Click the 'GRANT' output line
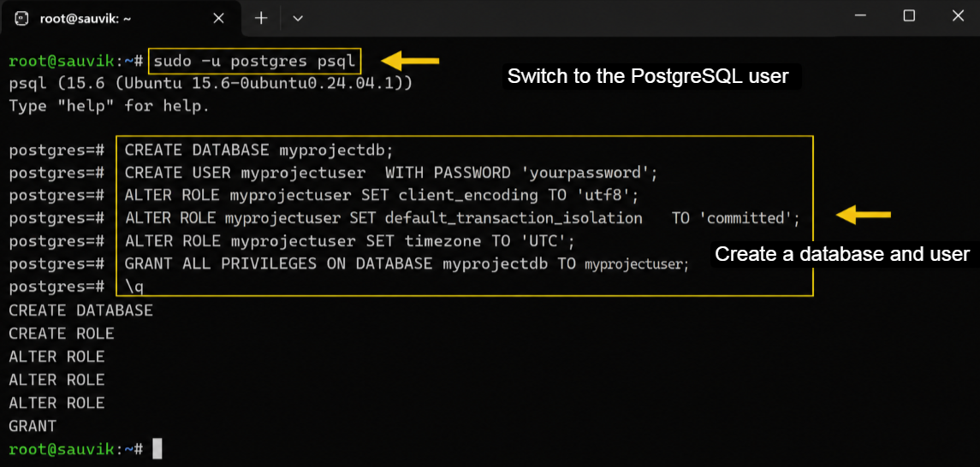Screen dimensions: 980x467 (33, 427)
